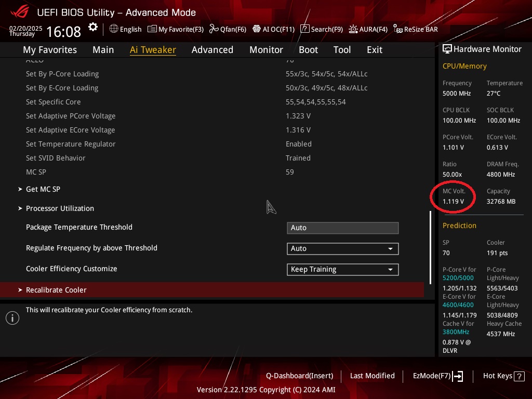Select Set By P-Core Loading row

(x=212, y=74)
